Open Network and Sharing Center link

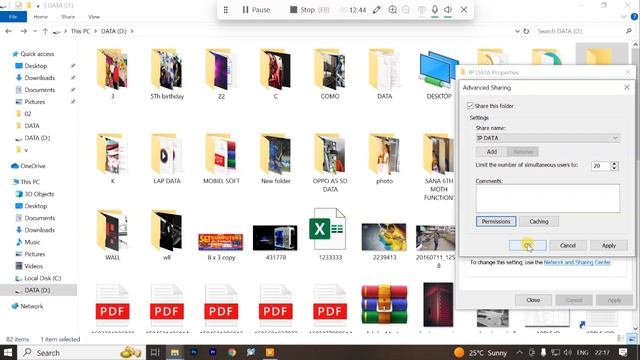click(577, 262)
